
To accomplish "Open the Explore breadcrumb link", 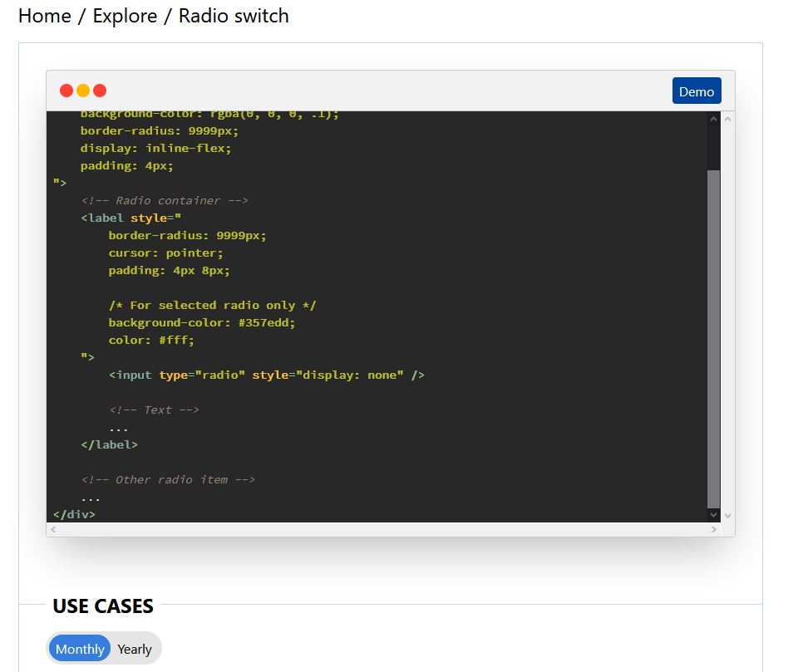I will 126,15.
